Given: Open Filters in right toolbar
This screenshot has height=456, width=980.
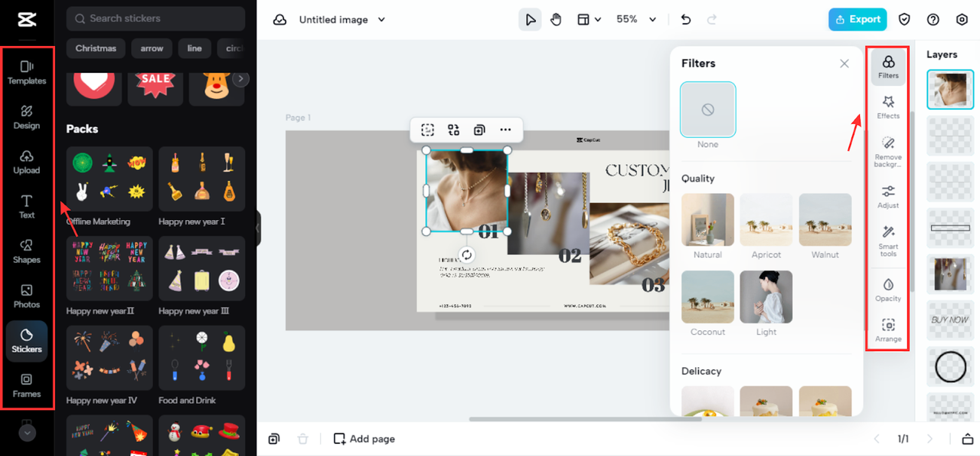Looking at the screenshot, I should pos(888,67).
